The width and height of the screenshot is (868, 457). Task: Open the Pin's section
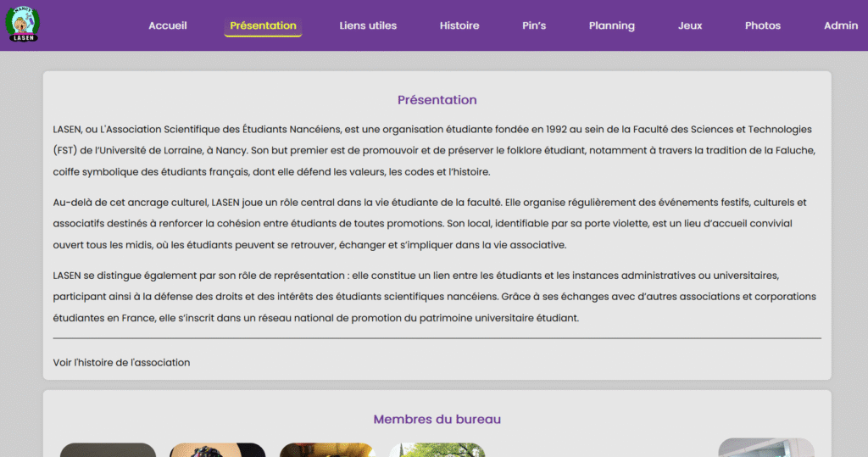coord(534,25)
